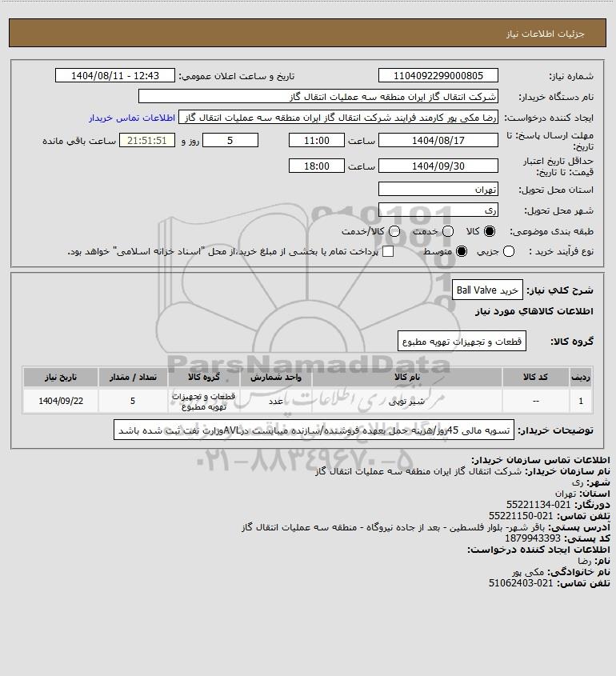The image size is (616, 676).
Task: Click the نام کالا column header
Action: (407, 378)
